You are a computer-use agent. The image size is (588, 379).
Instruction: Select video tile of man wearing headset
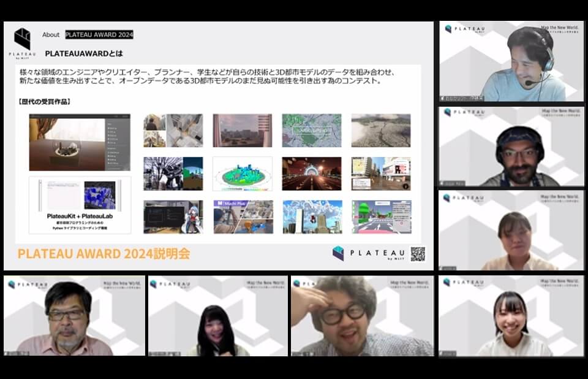(511, 61)
